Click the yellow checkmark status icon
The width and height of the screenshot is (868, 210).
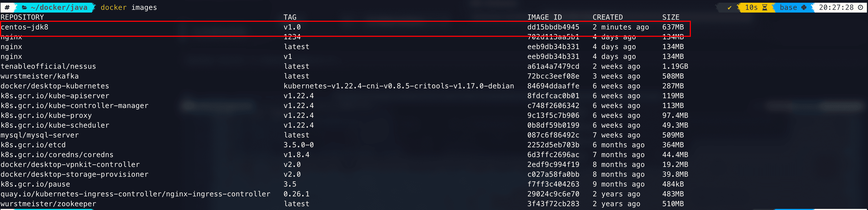click(x=730, y=7)
